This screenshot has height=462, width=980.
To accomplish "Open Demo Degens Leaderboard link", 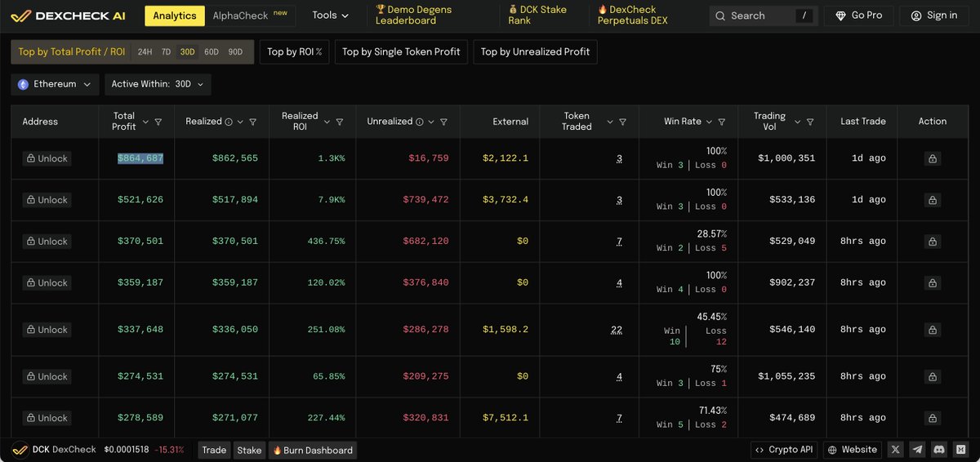I will [414, 16].
